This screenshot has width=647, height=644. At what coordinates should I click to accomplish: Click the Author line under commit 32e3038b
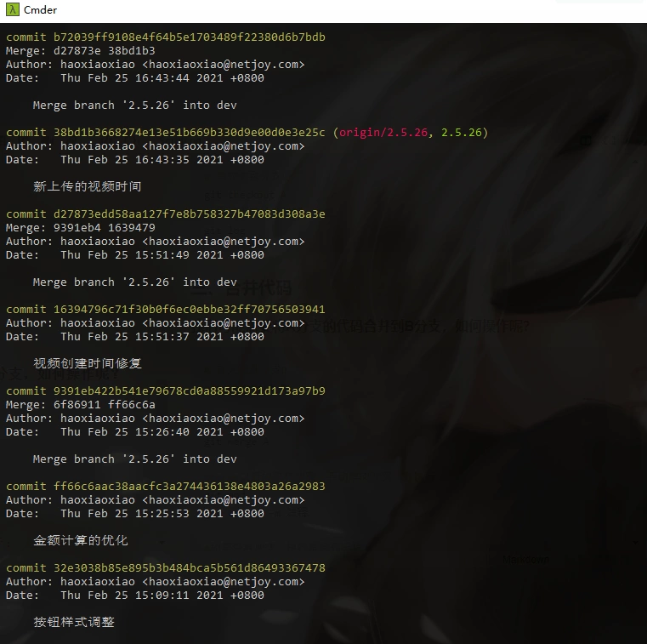pos(155,582)
